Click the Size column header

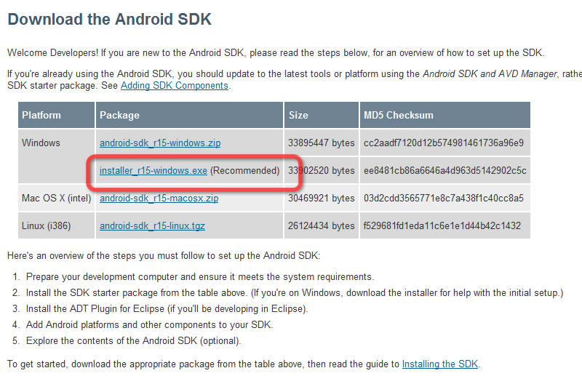[x=322, y=115]
